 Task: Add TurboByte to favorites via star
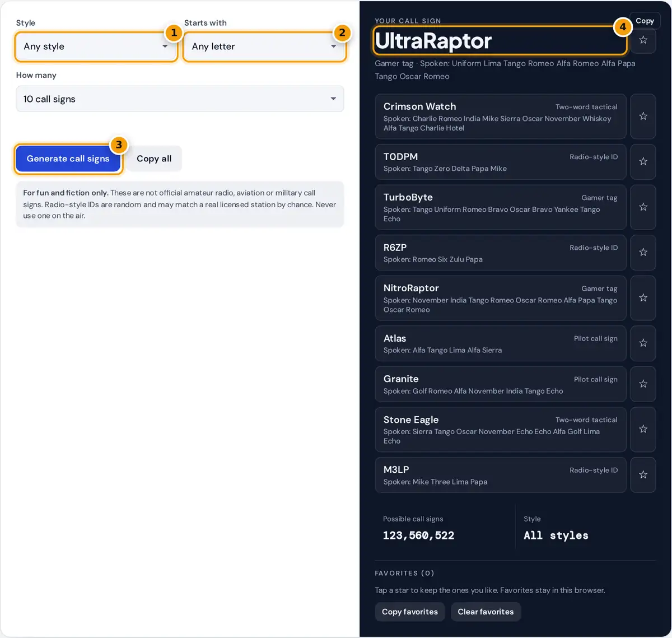(643, 207)
